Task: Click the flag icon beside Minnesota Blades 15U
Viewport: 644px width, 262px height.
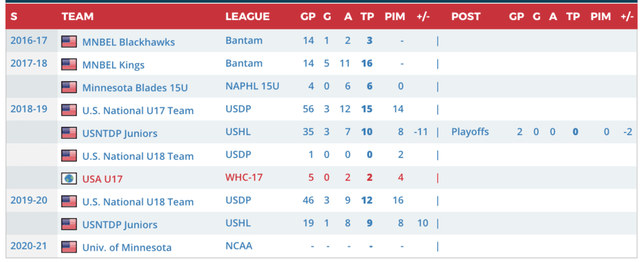Action: tap(69, 87)
